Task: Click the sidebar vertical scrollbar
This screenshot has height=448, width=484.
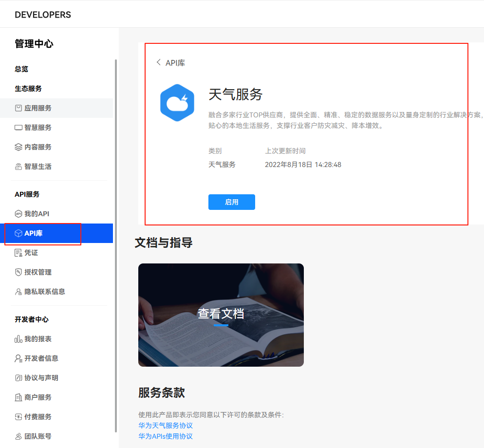Action: coord(116,246)
